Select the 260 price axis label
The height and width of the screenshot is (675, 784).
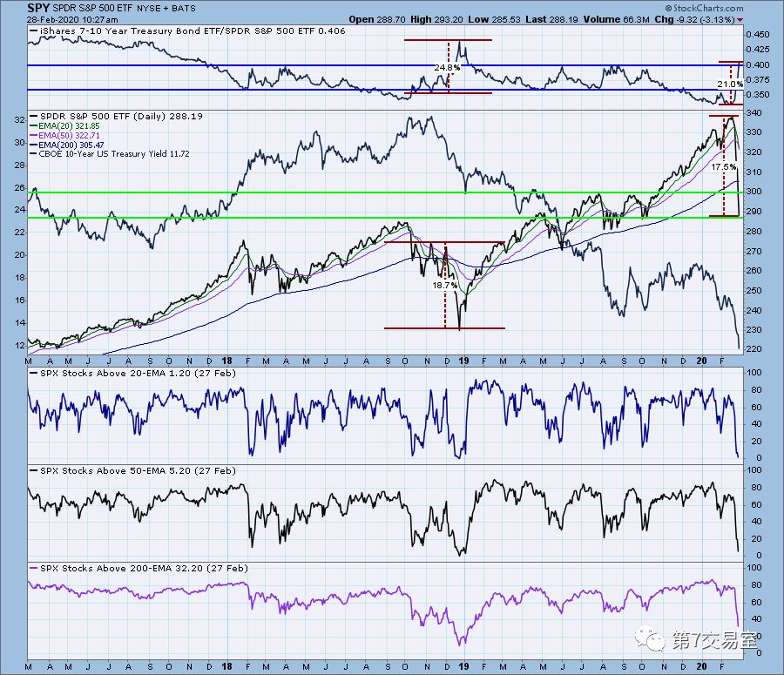pos(754,271)
